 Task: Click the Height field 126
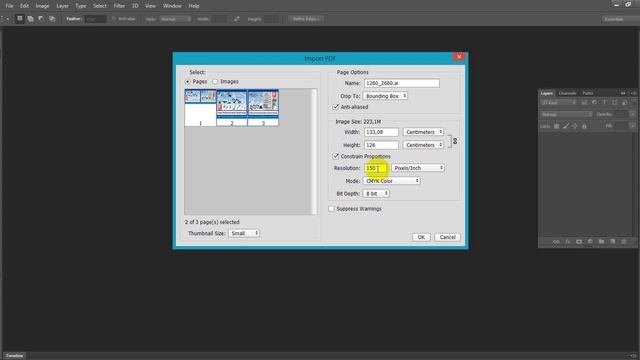[x=381, y=145]
